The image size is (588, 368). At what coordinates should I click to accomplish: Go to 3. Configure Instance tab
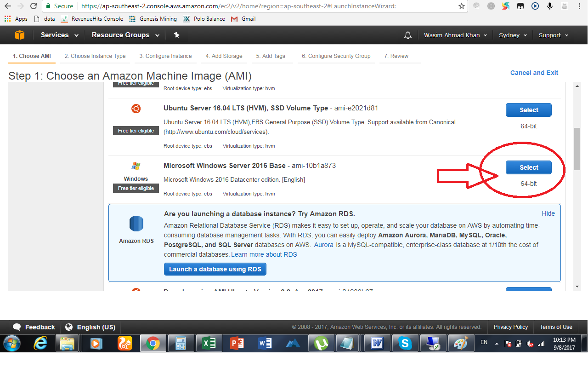coord(165,56)
